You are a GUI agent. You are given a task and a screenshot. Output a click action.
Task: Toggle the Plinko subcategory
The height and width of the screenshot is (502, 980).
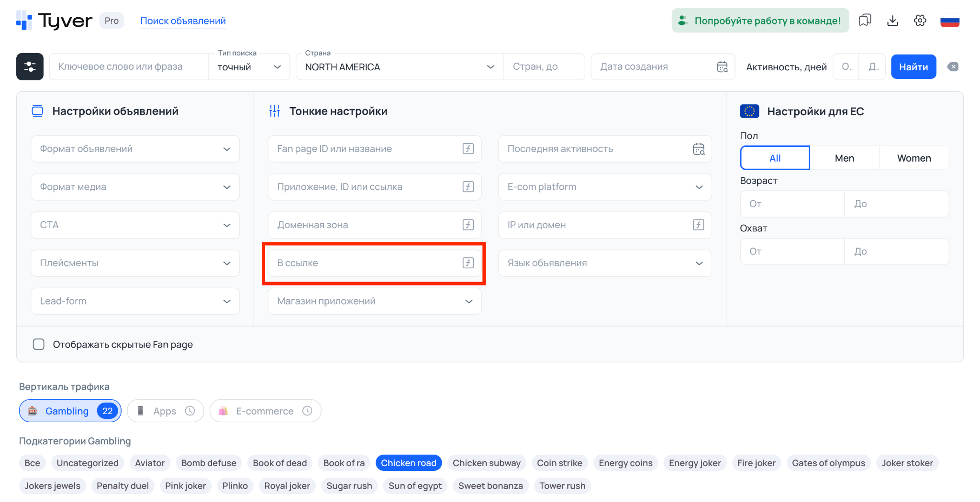pyautogui.click(x=235, y=486)
